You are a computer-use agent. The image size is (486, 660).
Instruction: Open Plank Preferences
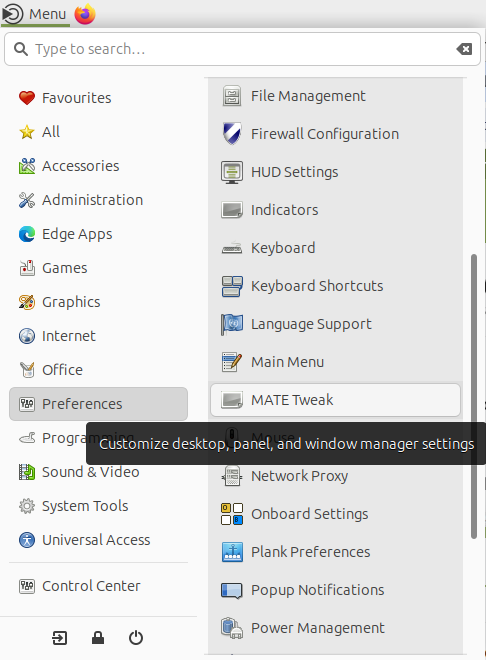335,552
